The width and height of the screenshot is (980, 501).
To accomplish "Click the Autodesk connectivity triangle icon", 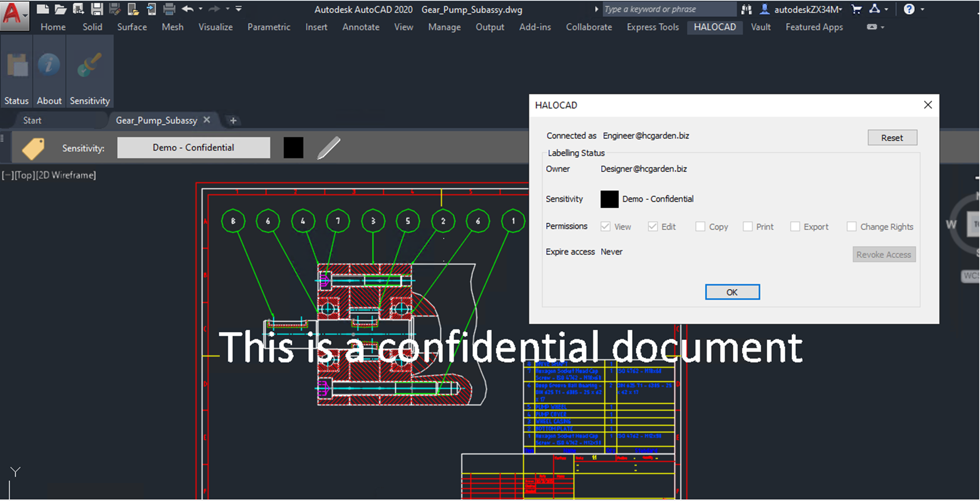I will (874, 9).
